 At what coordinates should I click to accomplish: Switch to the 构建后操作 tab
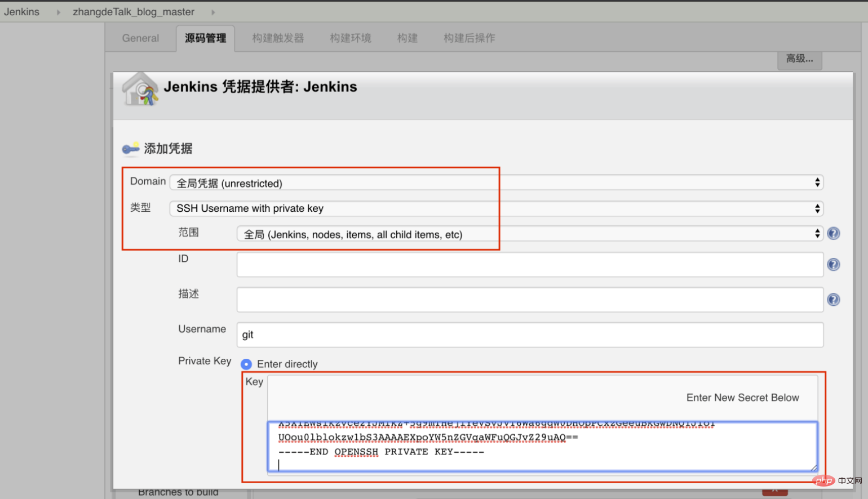point(469,38)
